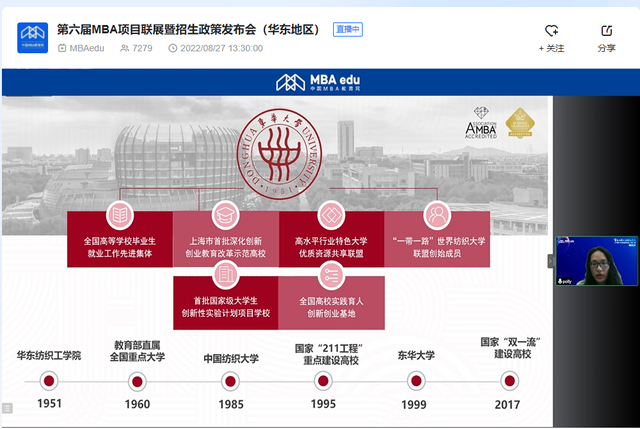The height and width of the screenshot is (429, 640).
Task: Click the book icon above 全国高等学校毕业生
Action: point(120,215)
